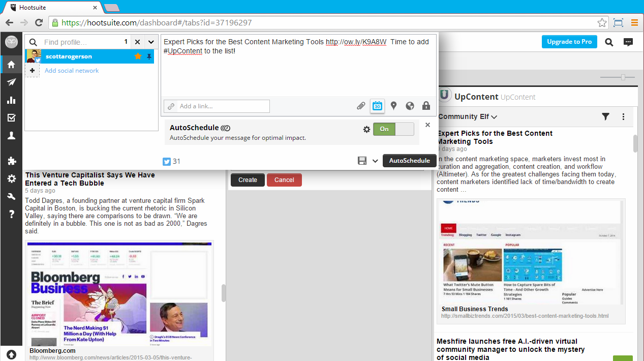
Task: Adjust the stream width slider handle
Action: point(623,77)
